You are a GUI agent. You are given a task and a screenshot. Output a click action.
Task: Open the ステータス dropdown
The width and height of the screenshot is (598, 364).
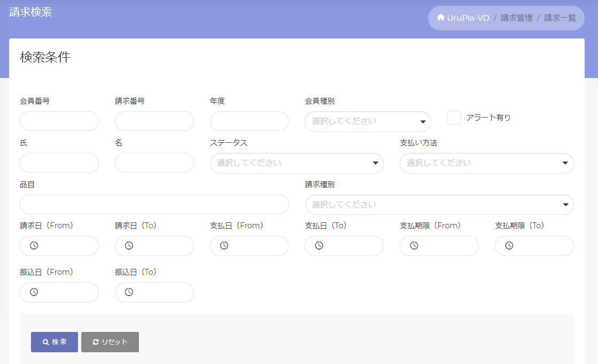click(297, 164)
